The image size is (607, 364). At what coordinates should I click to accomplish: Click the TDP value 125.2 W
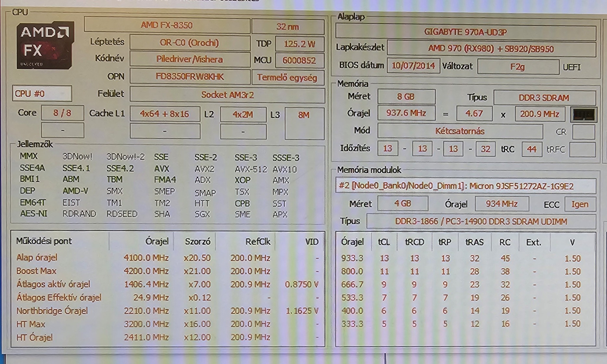click(299, 44)
